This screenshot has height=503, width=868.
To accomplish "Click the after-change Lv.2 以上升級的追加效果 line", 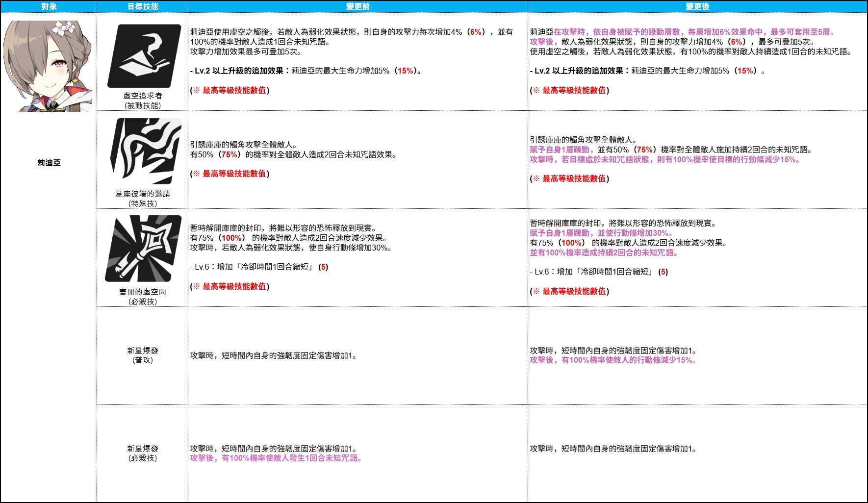I will [x=647, y=71].
